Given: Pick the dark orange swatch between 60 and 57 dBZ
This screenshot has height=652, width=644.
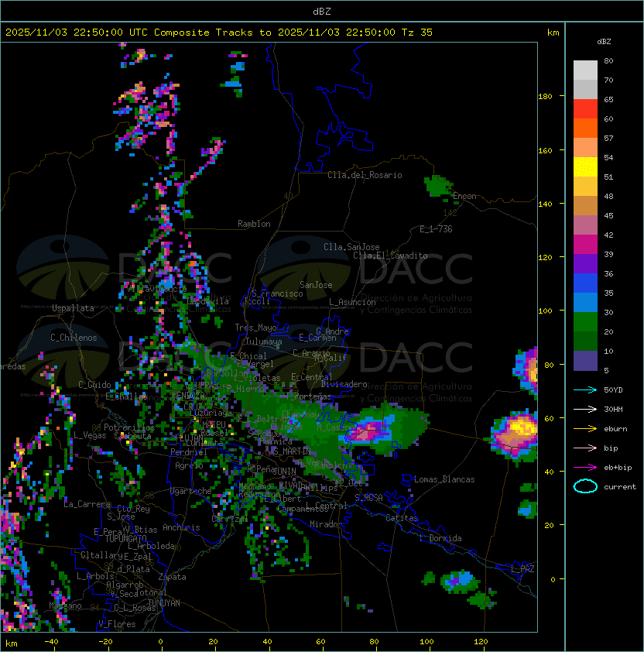Looking at the screenshot, I should tap(585, 128).
